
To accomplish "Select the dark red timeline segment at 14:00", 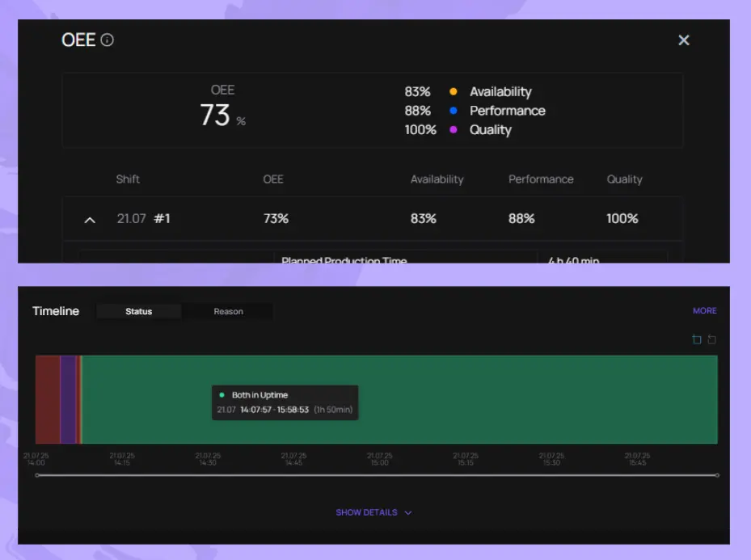I will (x=48, y=399).
